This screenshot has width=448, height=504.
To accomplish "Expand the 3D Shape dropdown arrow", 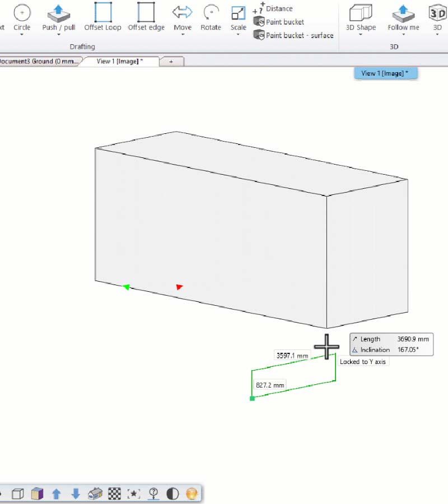I will click(361, 35).
